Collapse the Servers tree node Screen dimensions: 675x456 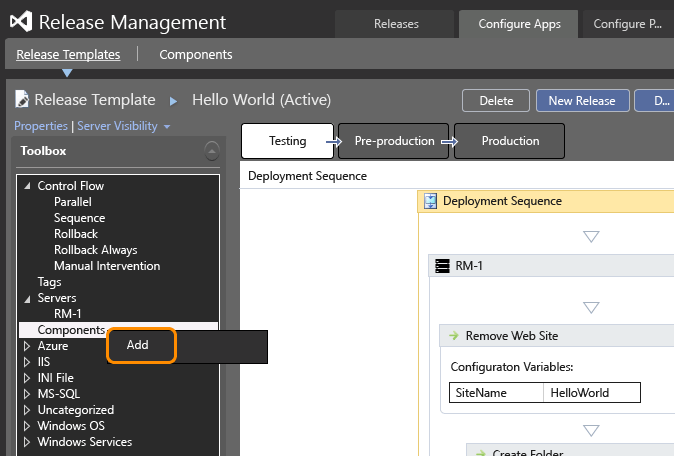(28, 298)
